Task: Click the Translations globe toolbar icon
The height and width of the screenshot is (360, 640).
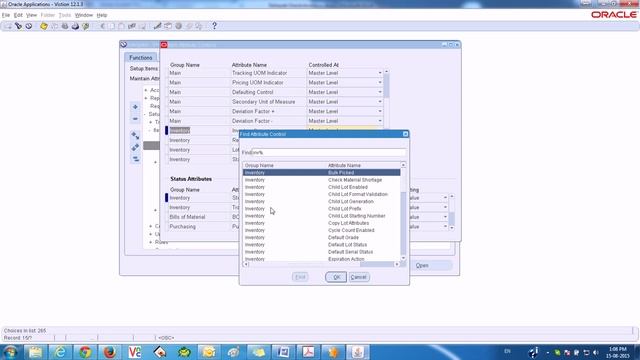Action: (178, 26)
